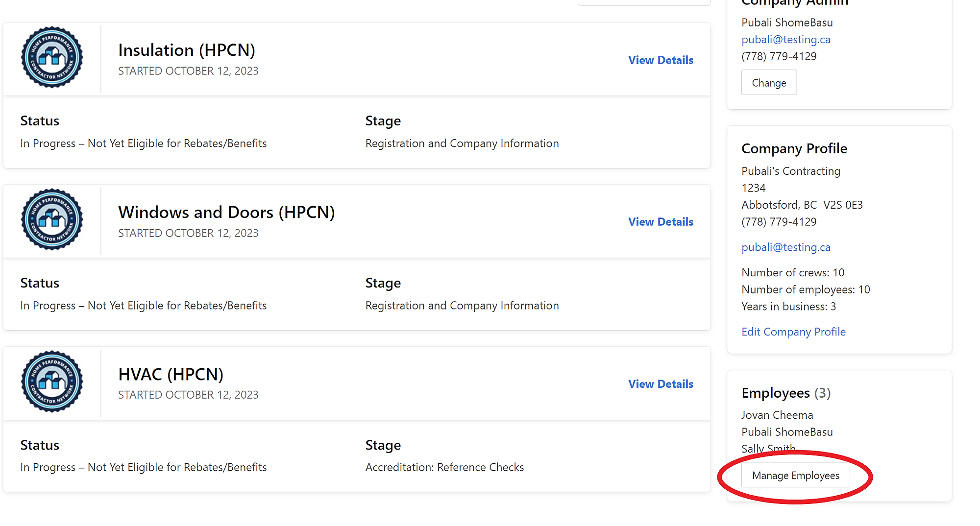980x526 pixels.
Task: Click the Manage Employees button
Action: point(795,476)
